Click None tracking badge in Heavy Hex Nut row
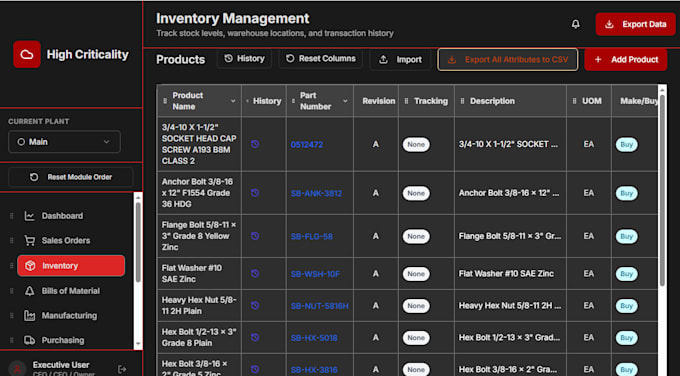680x376 pixels. coord(416,306)
